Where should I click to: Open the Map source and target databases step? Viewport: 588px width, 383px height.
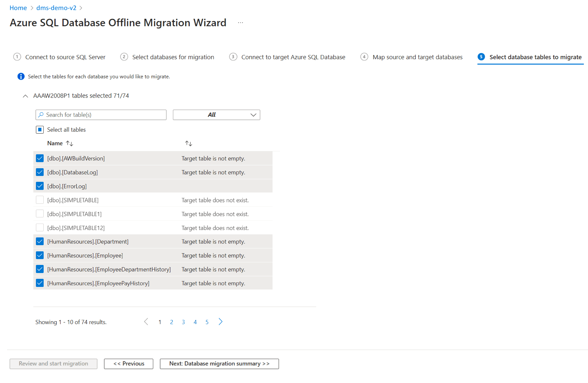point(417,57)
